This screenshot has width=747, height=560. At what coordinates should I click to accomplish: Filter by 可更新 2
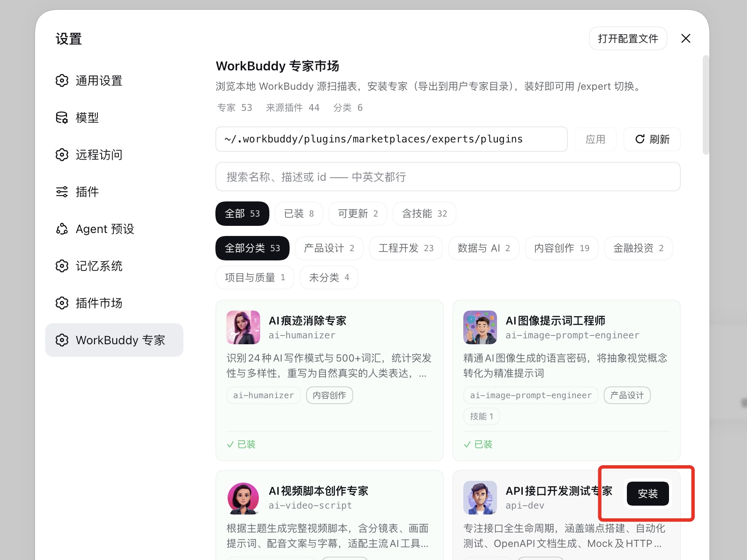click(x=358, y=214)
